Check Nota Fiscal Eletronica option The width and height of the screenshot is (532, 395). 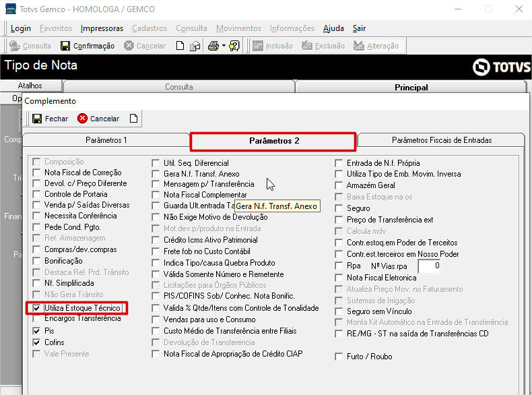point(339,278)
